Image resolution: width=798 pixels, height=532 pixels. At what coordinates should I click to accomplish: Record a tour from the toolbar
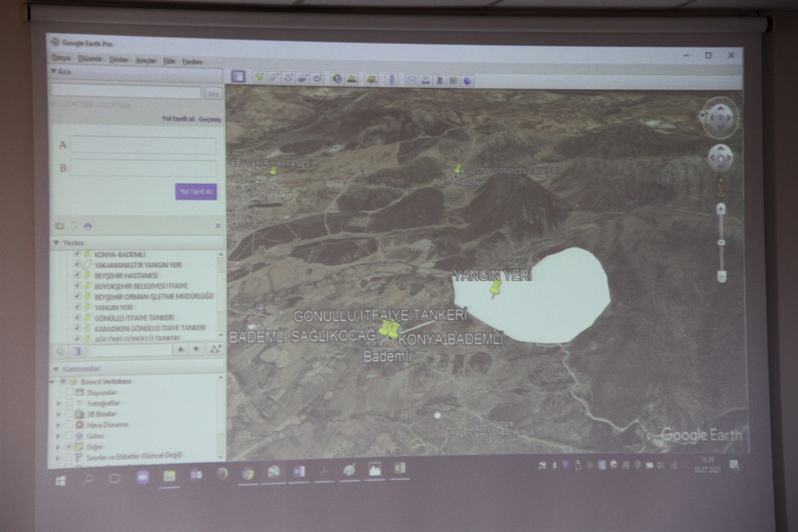coord(318,78)
